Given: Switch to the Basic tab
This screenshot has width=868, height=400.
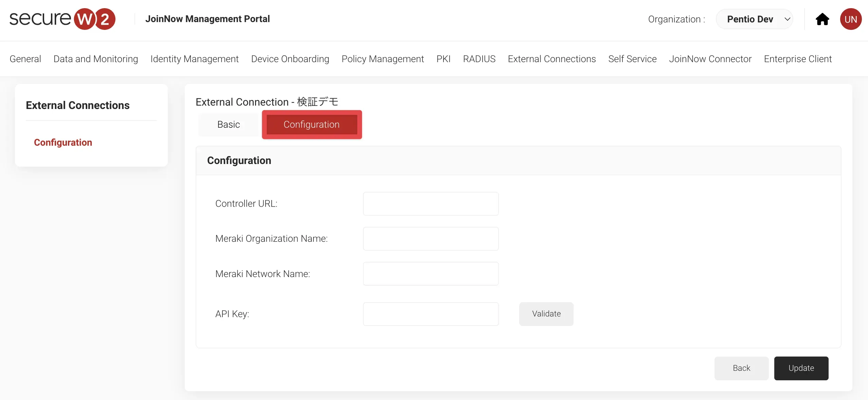Looking at the screenshot, I should click(229, 125).
